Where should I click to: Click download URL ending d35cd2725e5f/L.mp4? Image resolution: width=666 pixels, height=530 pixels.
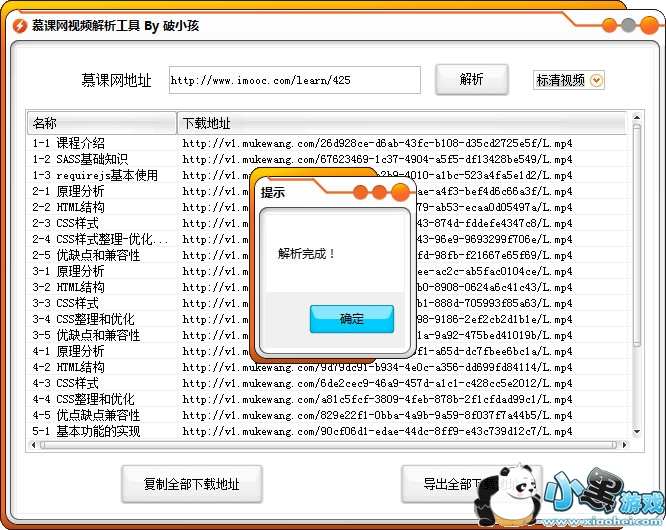pos(377,144)
